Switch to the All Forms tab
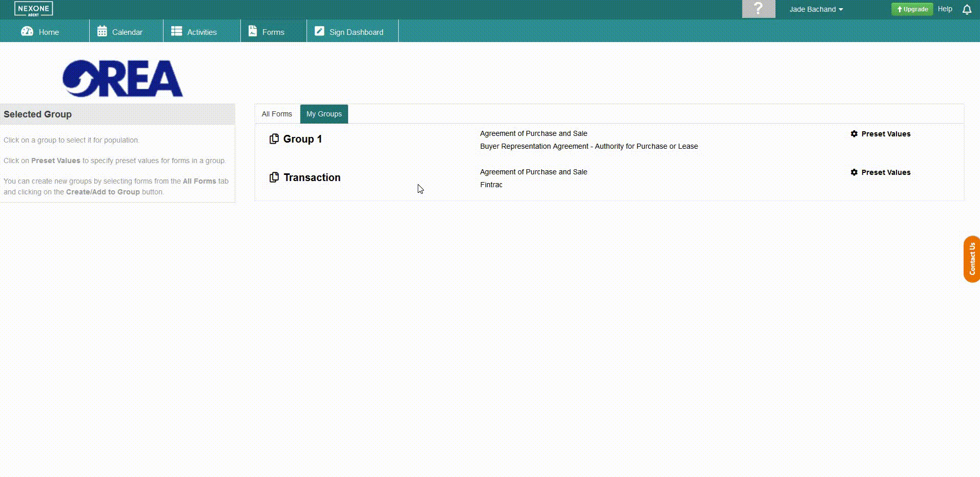 (277, 114)
